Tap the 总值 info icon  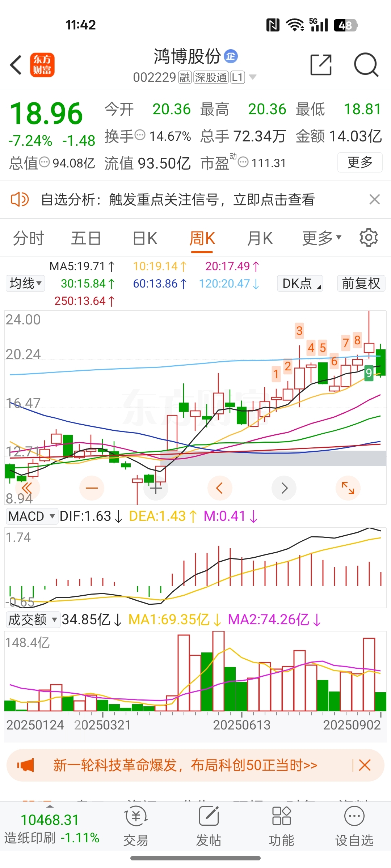pos(45,162)
